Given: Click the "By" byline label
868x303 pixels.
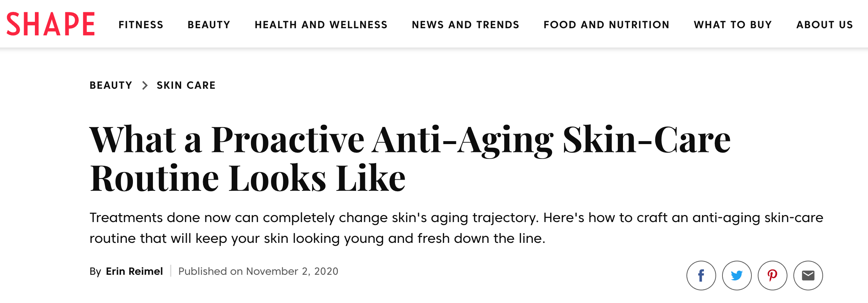Looking at the screenshot, I should click(95, 271).
